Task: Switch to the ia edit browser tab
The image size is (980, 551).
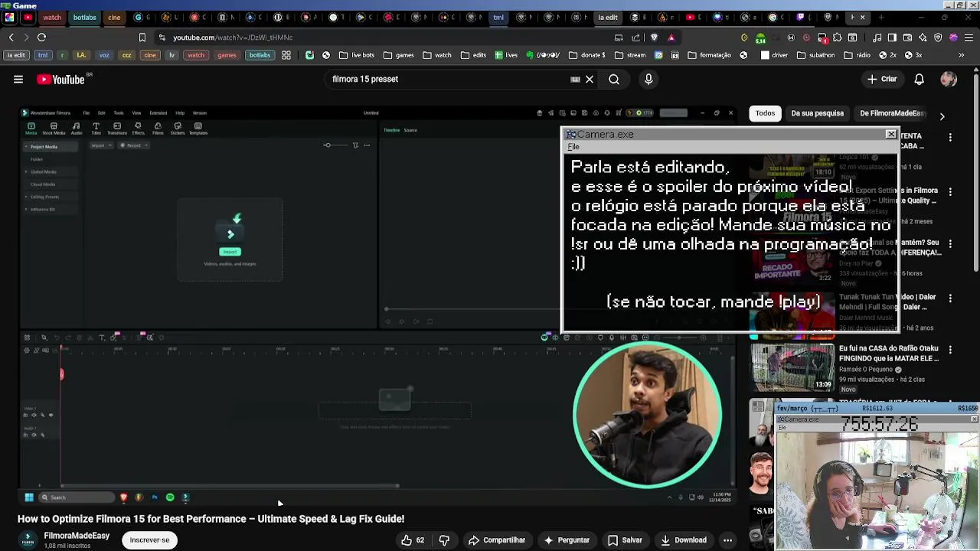Action: click(608, 17)
